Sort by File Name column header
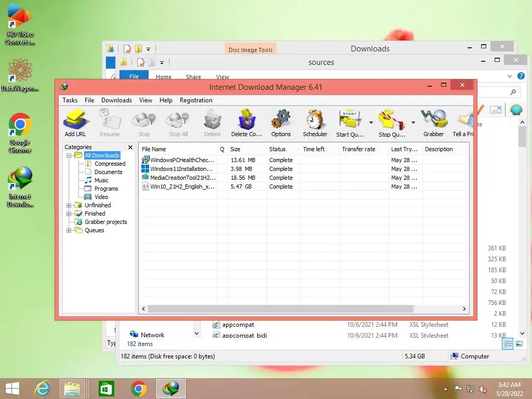Screen dimensions: 532x399 point(178,149)
